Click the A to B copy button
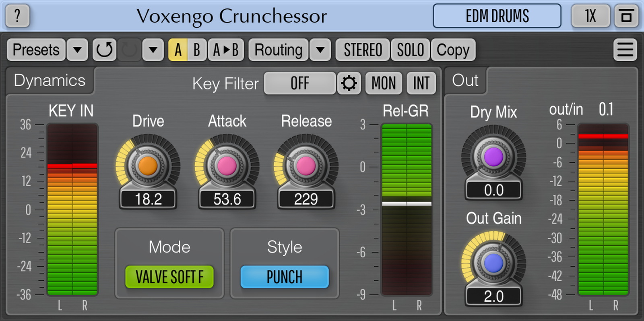Viewport: 644px width, 321px height. [226, 50]
